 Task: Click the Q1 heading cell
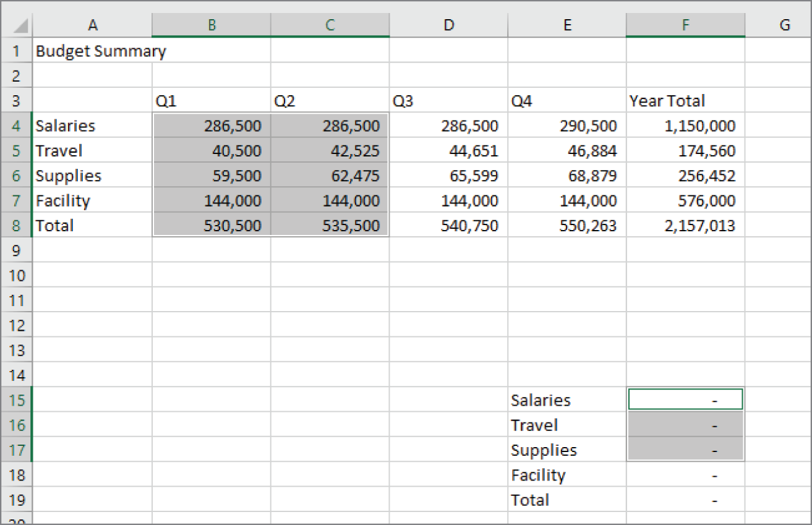tap(212, 101)
